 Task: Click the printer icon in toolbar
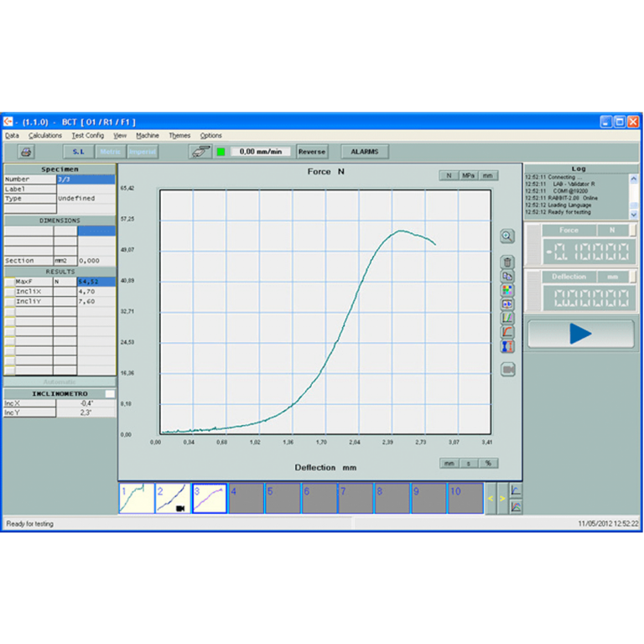[x=26, y=152]
